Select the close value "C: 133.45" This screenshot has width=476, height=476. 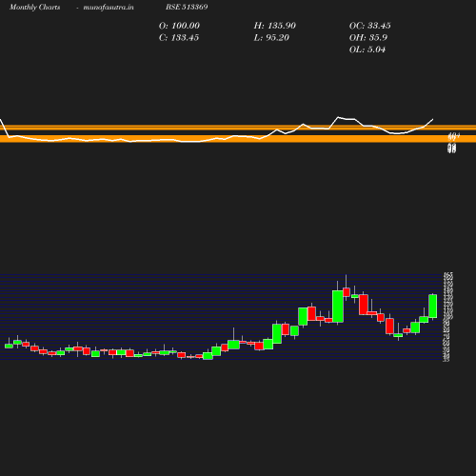pos(179,38)
